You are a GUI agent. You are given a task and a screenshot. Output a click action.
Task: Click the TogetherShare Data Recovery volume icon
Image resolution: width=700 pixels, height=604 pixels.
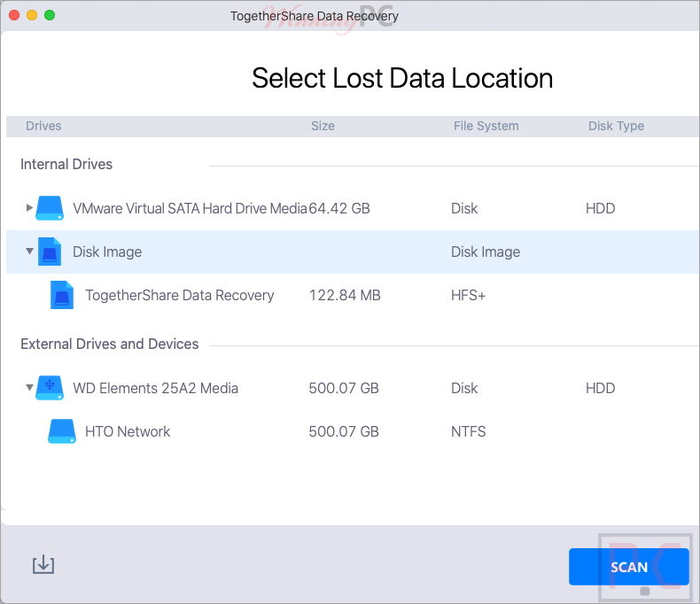coord(62,295)
